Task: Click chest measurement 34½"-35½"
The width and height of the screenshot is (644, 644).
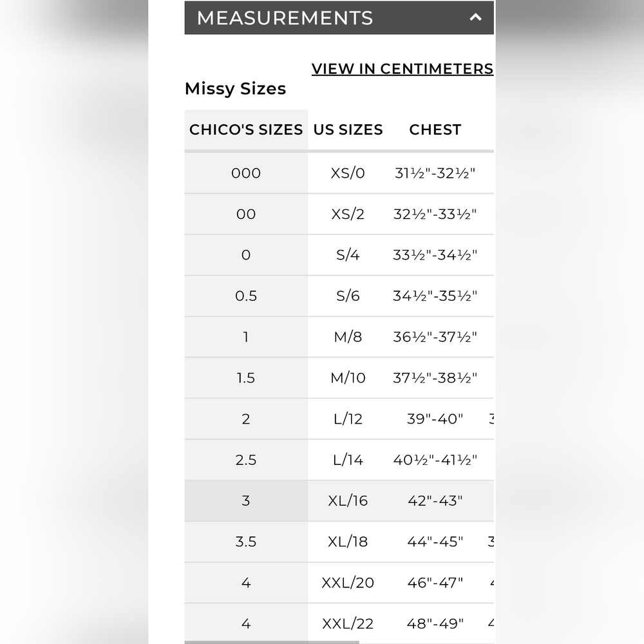Action: (x=435, y=296)
